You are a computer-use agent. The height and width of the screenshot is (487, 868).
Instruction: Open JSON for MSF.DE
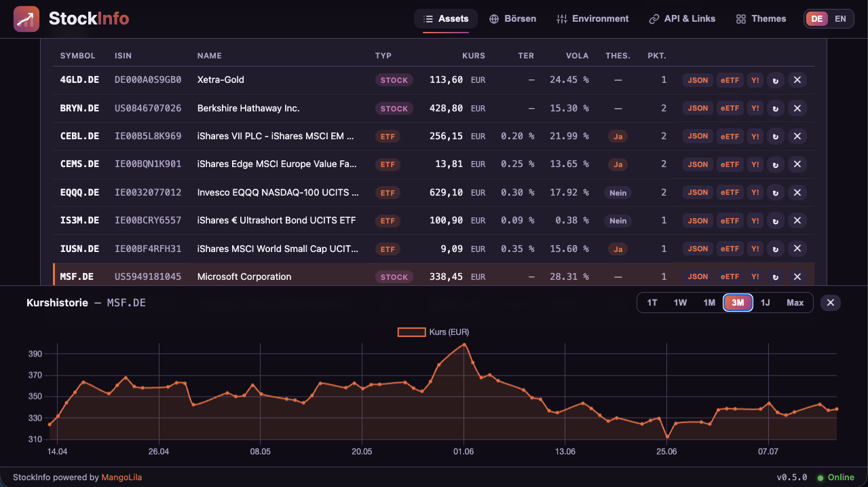pos(698,276)
